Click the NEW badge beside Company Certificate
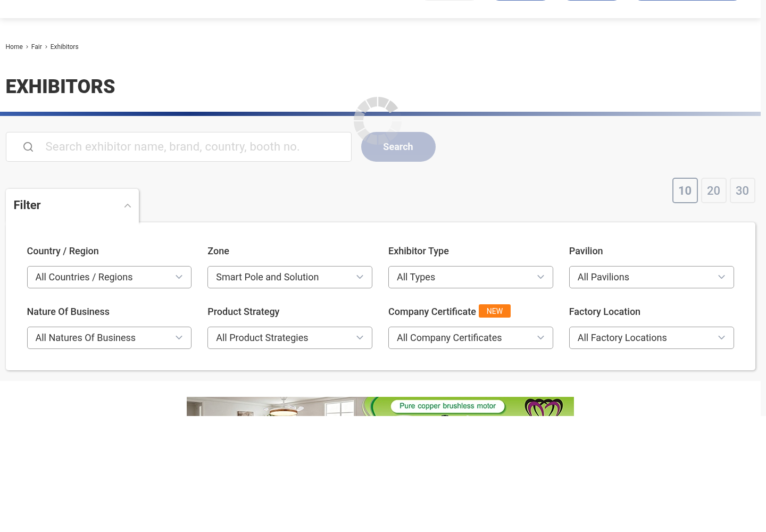Screen dimensions: 766x532 coord(495,311)
